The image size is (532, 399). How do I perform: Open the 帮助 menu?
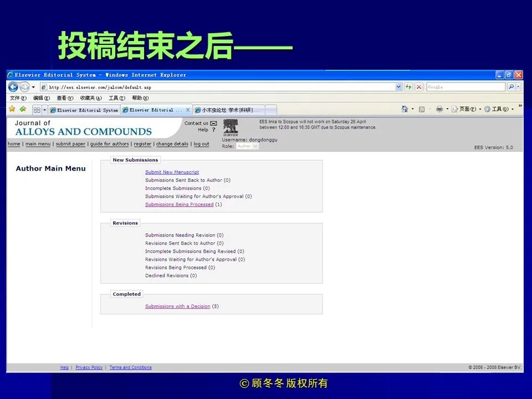tap(140, 98)
